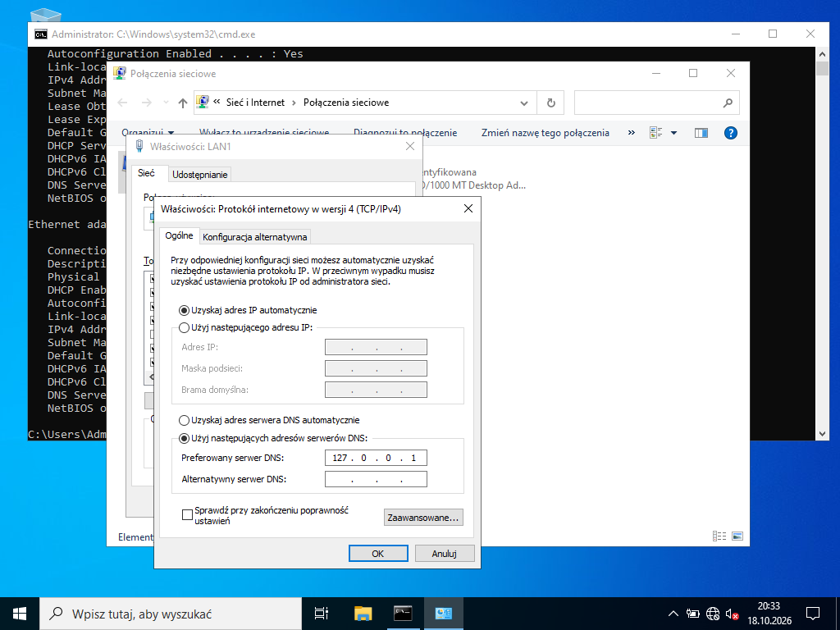Open File Explorer from taskbar

363,614
